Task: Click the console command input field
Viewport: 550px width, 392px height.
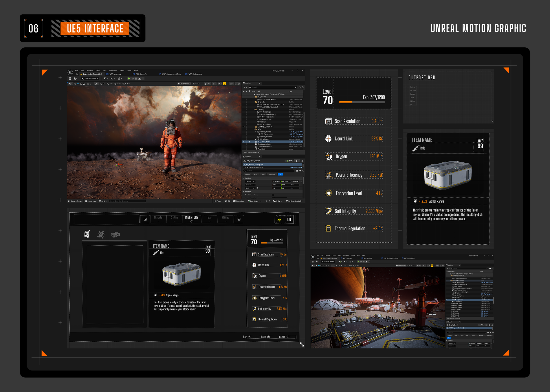Action: pos(127,201)
